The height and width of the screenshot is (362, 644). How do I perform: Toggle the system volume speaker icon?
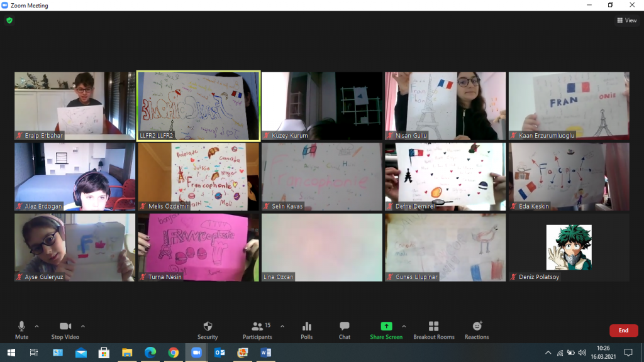pos(582,353)
